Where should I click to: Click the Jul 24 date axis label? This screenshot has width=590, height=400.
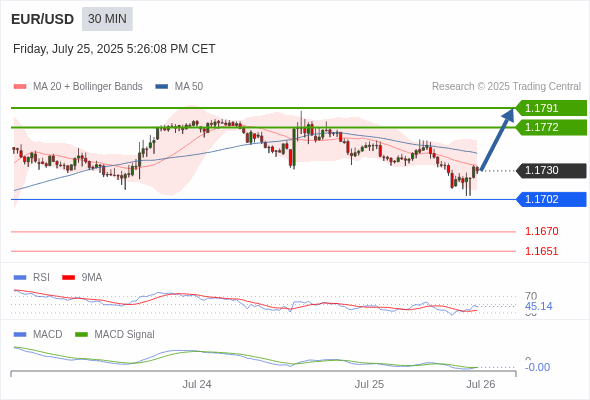(197, 384)
